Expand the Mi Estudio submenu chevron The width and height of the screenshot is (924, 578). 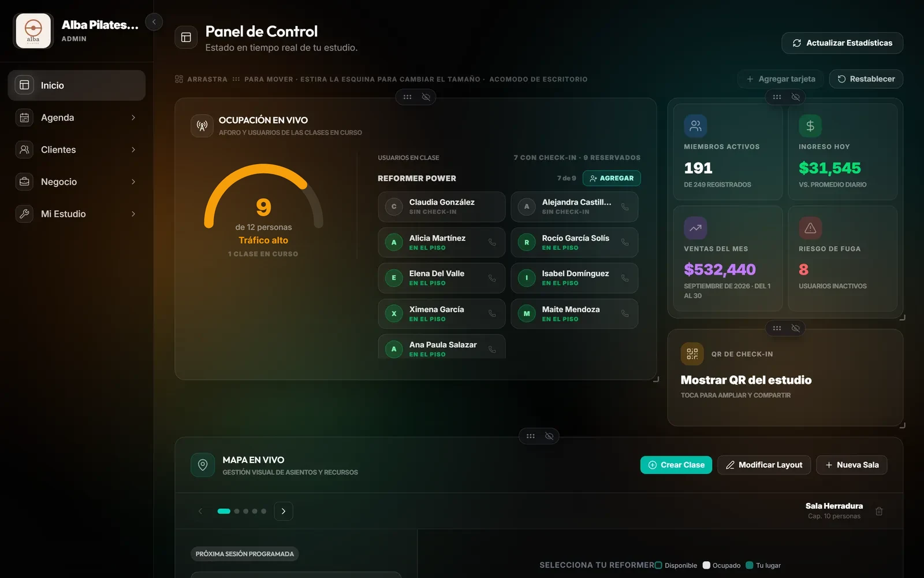133,214
